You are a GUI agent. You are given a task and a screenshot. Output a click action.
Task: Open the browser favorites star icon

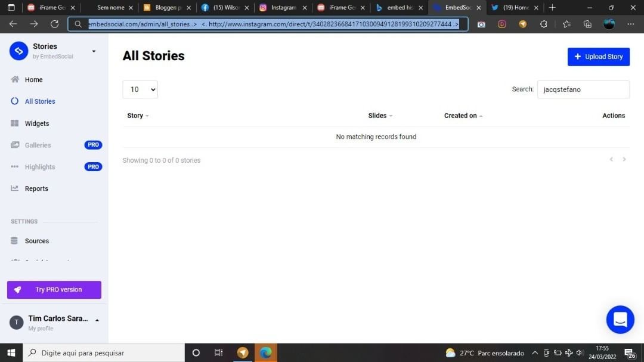(x=567, y=24)
